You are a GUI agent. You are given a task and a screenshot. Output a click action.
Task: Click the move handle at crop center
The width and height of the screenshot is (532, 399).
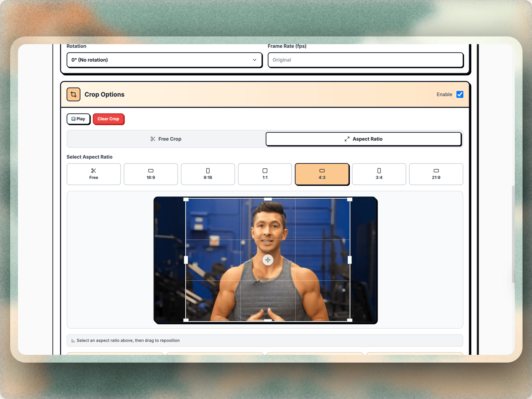click(268, 260)
